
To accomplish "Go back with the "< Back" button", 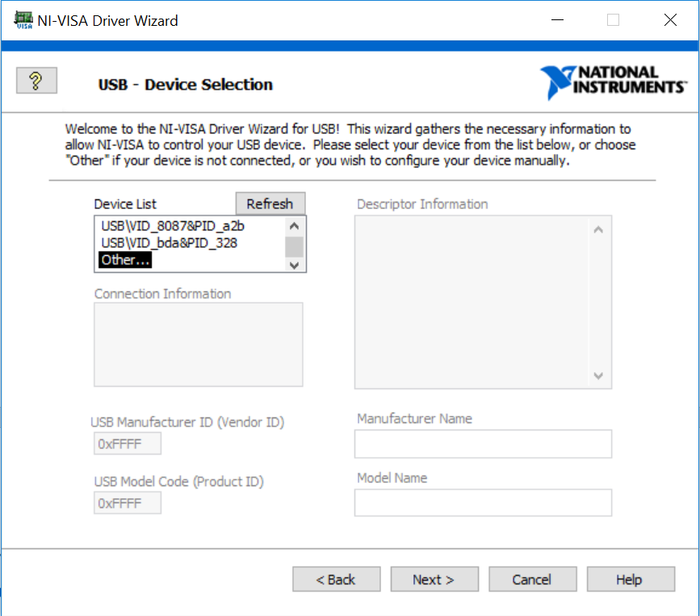I will point(336,579).
